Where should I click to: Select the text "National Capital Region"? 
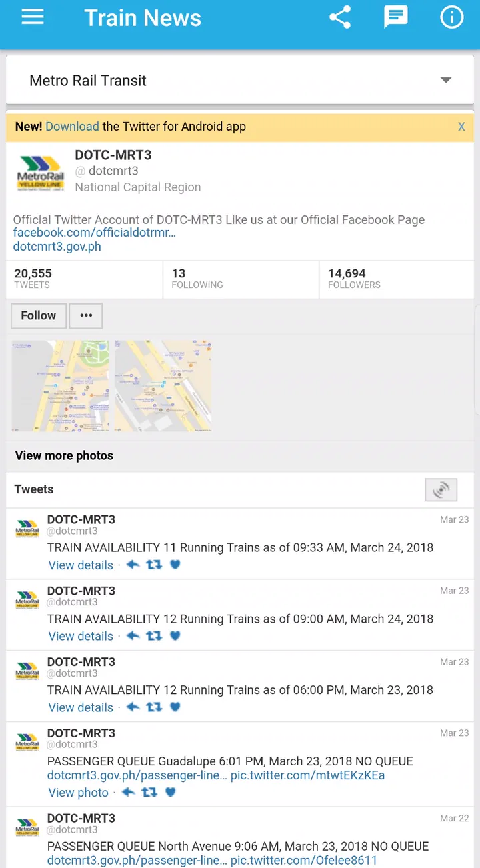[x=138, y=187]
